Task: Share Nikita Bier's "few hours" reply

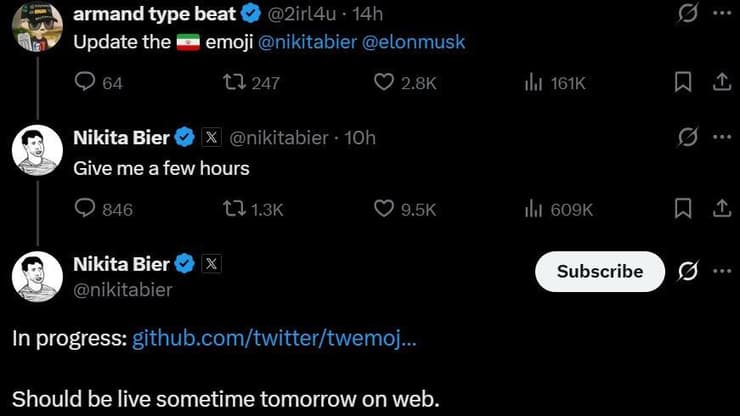Action: (x=721, y=208)
